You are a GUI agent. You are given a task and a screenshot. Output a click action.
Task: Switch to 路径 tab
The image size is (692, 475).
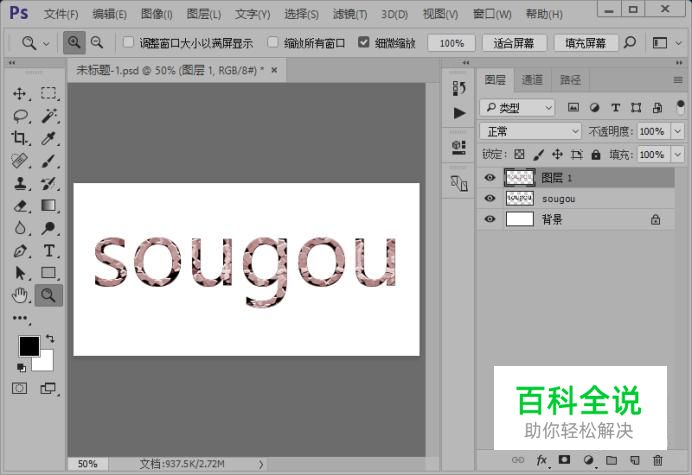(x=570, y=80)
